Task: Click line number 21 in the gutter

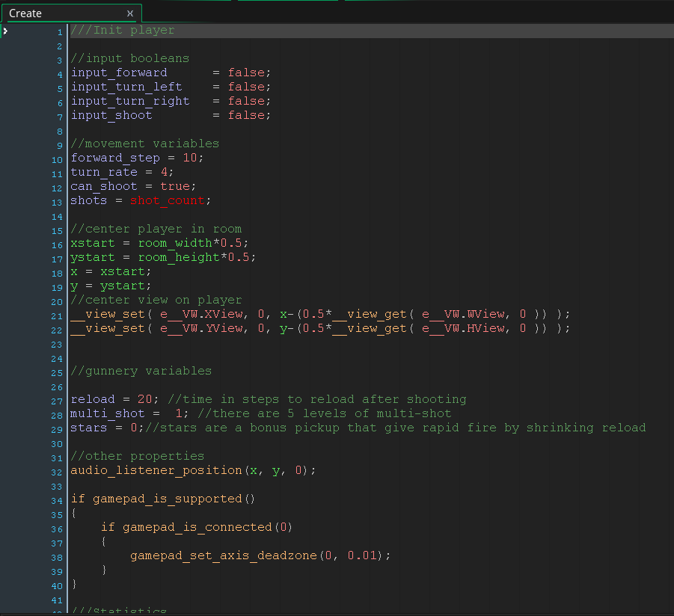Action: pos(58,315)
